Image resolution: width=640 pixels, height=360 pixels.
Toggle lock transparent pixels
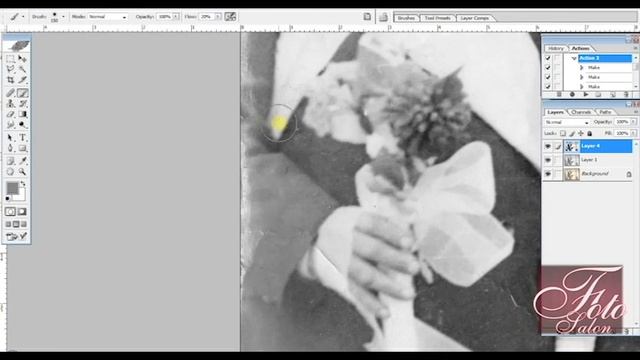click(563, 133)
